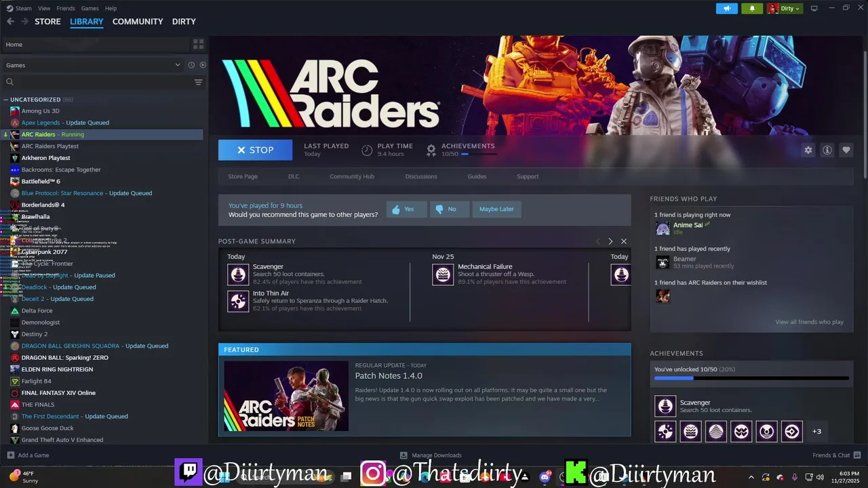Close the post-game summary panel
The height and width of the screenshot is (488, 868).
click(x=624, y=241)
